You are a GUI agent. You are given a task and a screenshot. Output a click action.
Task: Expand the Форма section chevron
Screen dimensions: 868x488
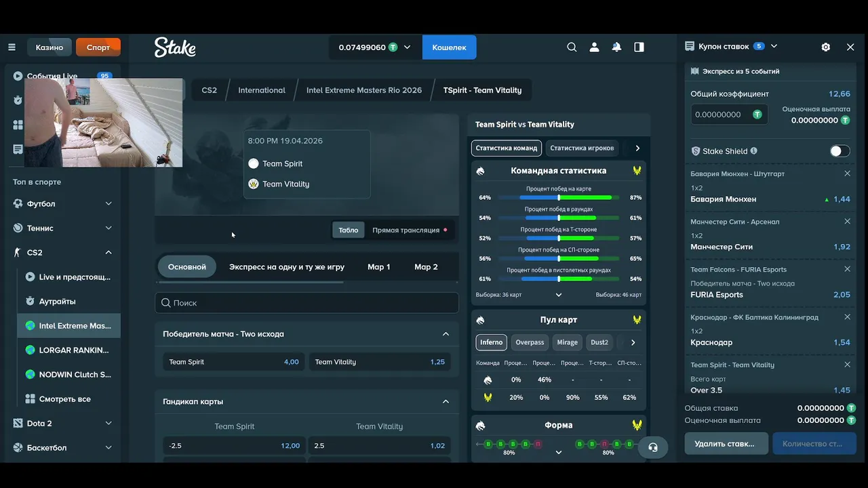pos(559,452)
